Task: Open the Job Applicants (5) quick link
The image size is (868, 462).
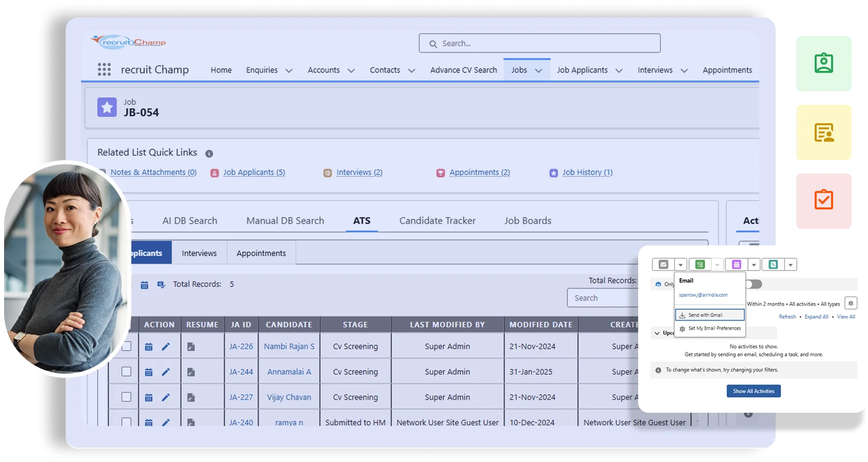Action: coord(254,172)
